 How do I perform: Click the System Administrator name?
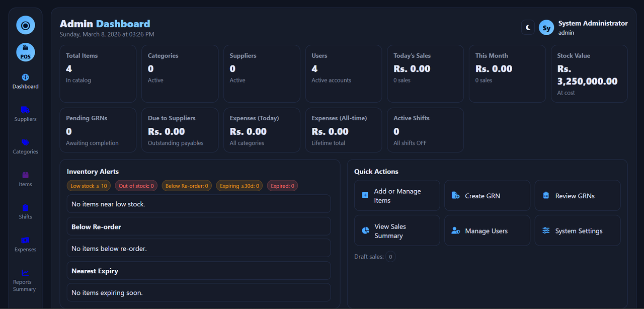point(593,23)
